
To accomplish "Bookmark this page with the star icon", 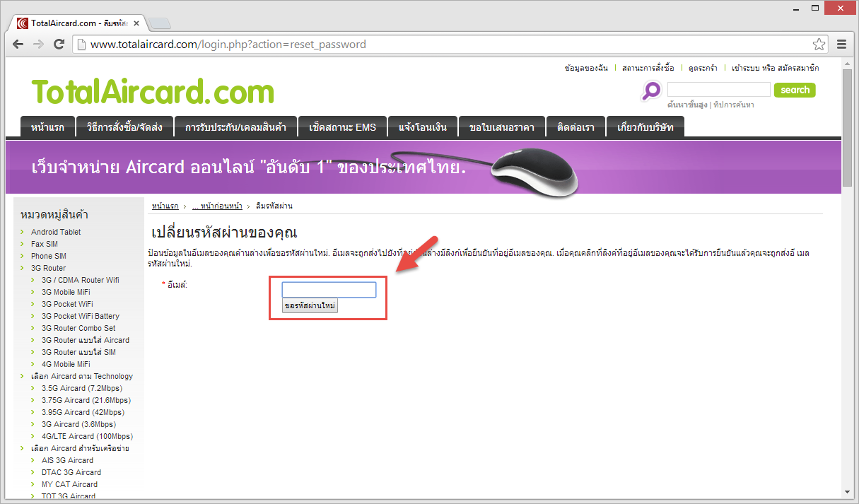I will tap(819, 45).
